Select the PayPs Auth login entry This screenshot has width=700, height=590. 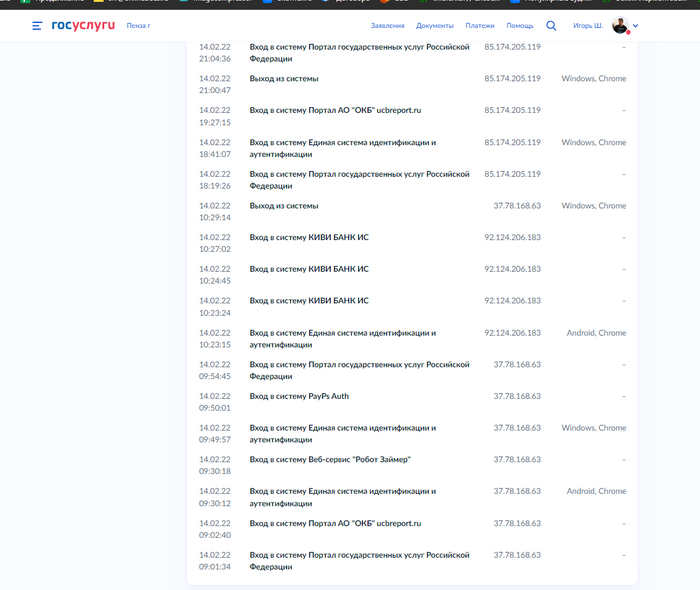pyautogui.click(x=299, y=396)
